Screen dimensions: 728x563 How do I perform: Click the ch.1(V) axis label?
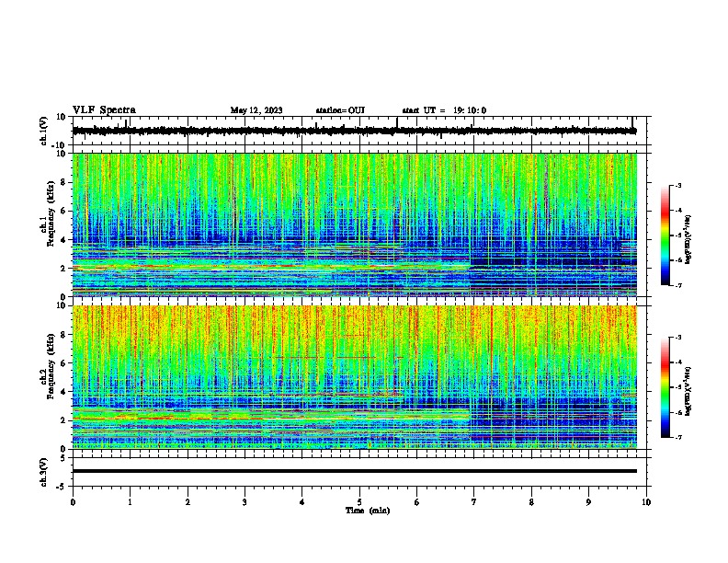tap(44, 131)
